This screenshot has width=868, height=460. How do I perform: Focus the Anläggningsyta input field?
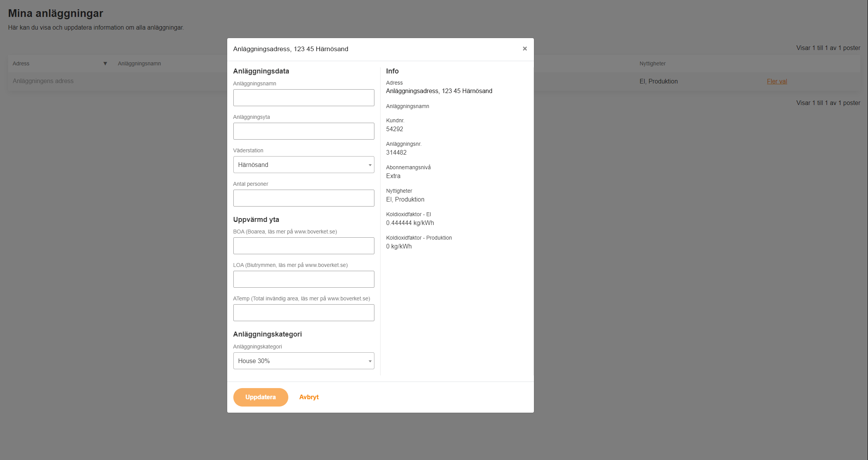[303, 131]
